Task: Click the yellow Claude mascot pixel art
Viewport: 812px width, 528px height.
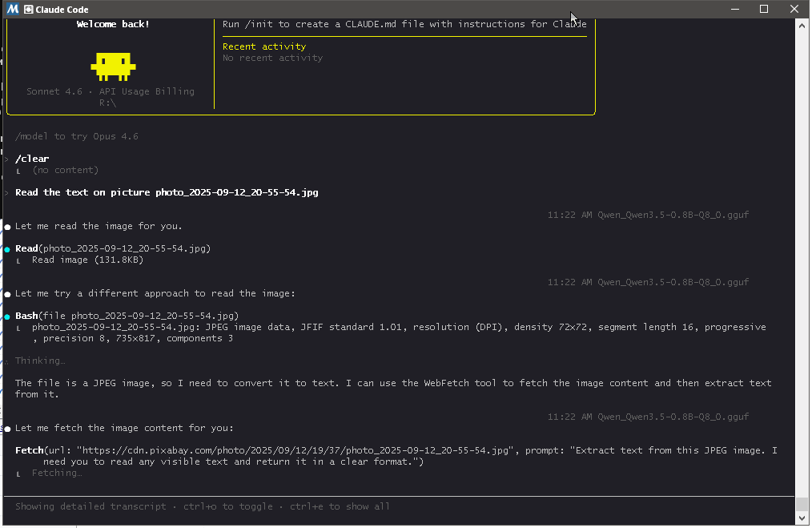Action: pyautogui.click(x=113, y=67)
